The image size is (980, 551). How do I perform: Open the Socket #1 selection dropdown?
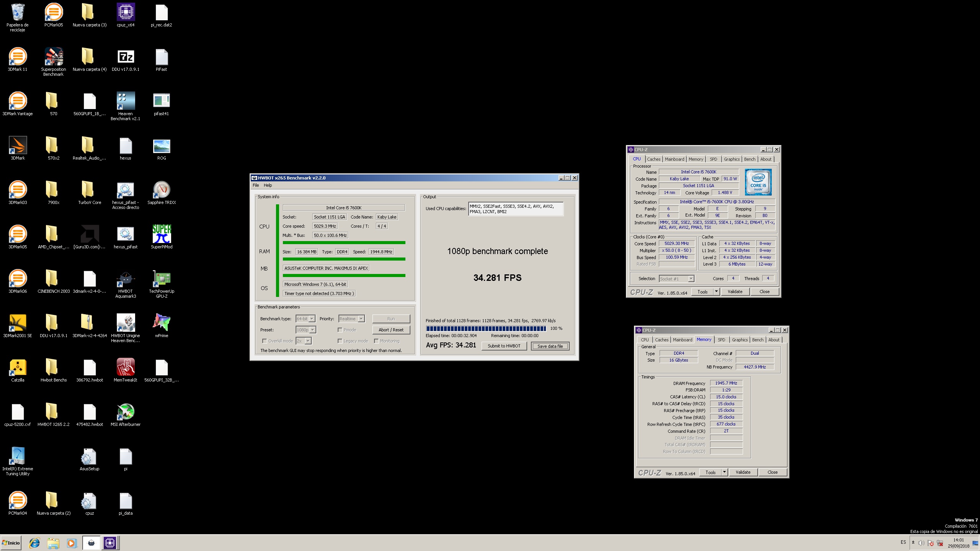click(x=676, y=279)
